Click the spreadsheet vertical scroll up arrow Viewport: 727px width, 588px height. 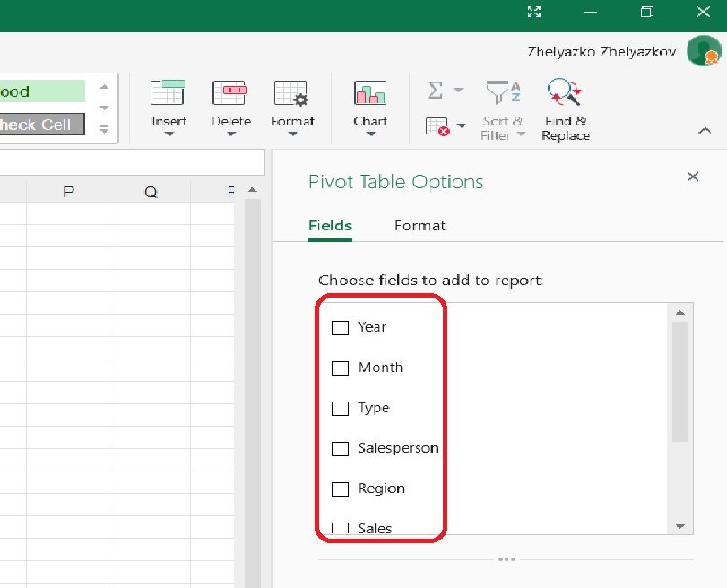coord(252,190)
